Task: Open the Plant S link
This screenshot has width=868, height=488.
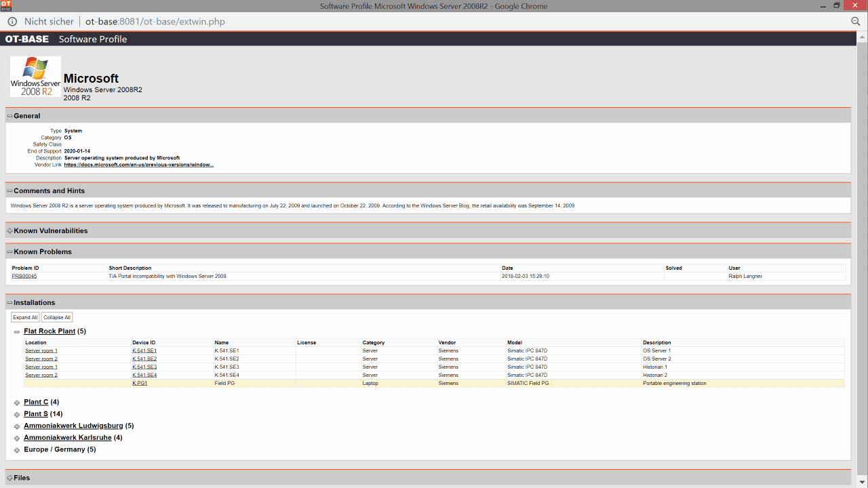Action: (36, 414)
